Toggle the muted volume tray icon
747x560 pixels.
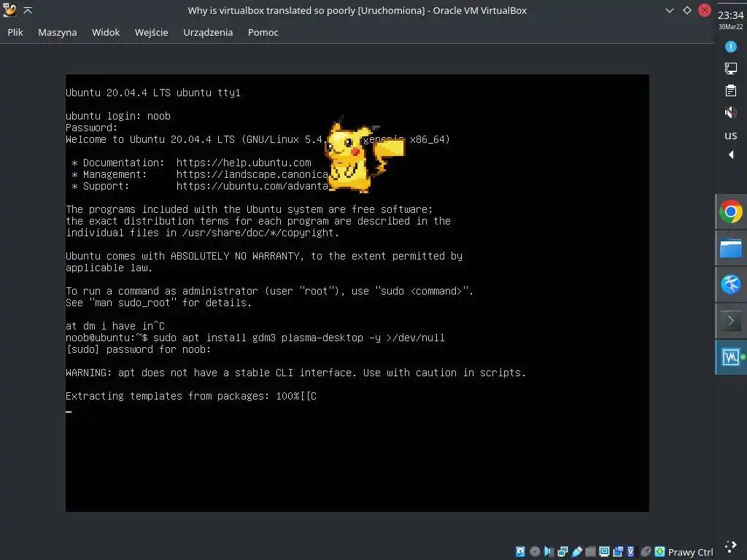[730, 112]
